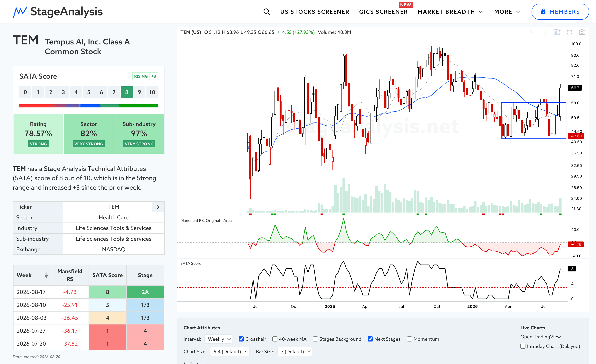Click the SATA score gradient color bar
The width and height of the screenshot is (596, 364).
coord(89,106)
